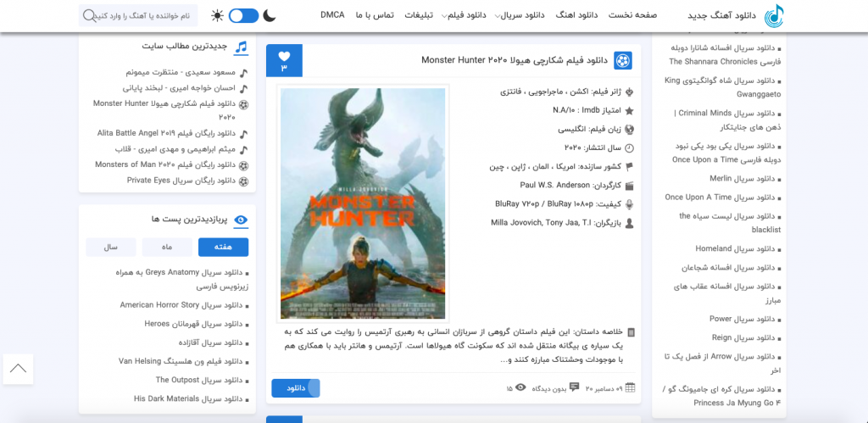Click the scroll to top arrow button
Screen dimensions: 868x423
[x=18, y=369]
